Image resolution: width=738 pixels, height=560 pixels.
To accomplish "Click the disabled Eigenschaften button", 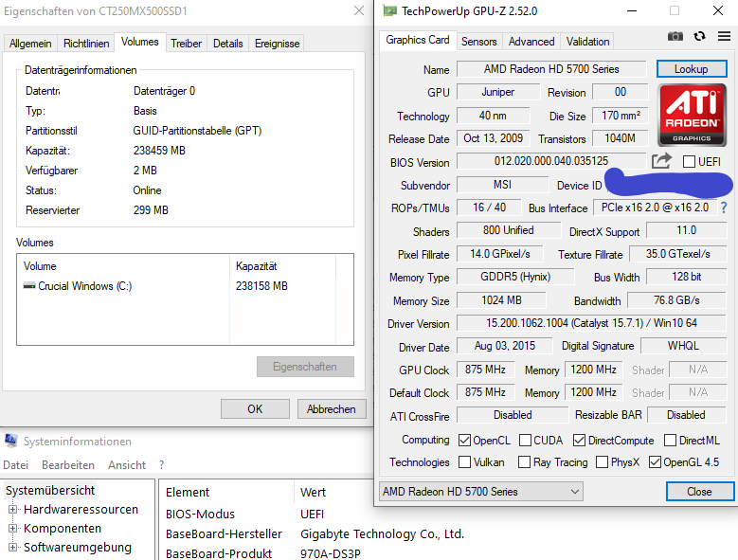I will 305,367.
